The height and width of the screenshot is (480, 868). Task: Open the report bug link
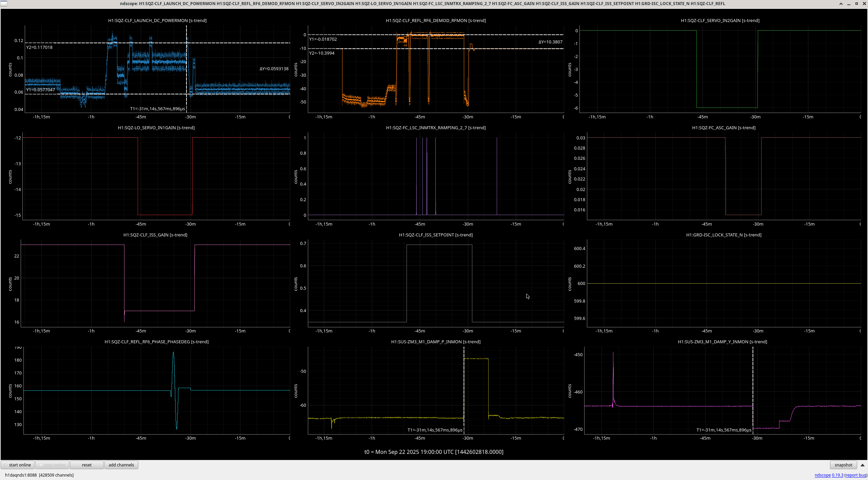856,475
